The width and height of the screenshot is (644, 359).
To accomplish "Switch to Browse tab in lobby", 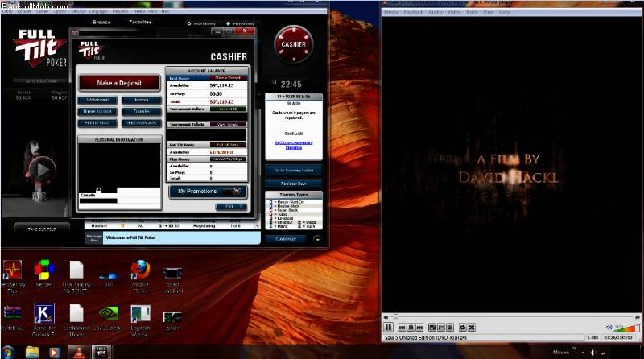I will tap(101, 23).
